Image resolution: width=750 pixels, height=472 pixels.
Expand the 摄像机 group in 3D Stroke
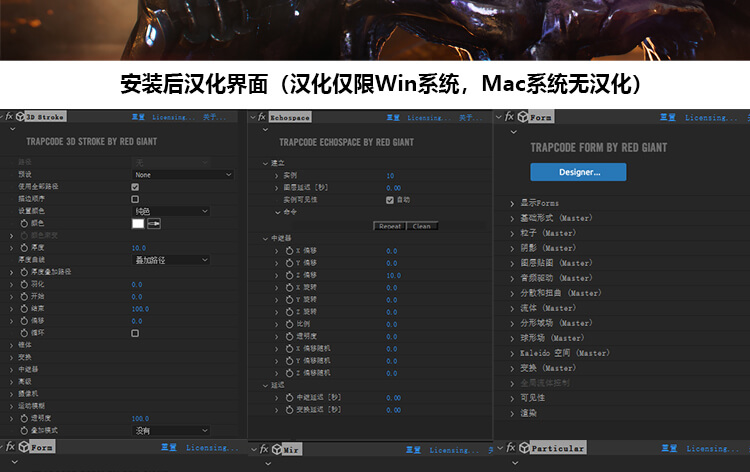click(x=11, y=394)
